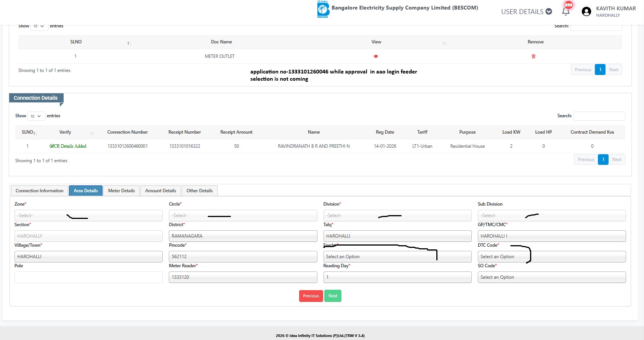Click the red Previous button

click(311, 296)
